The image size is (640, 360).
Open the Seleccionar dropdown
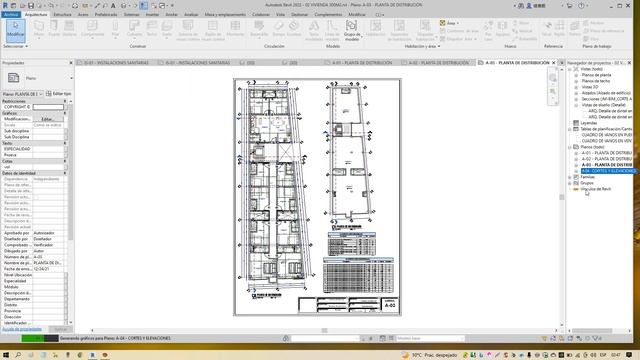[16, 46]
